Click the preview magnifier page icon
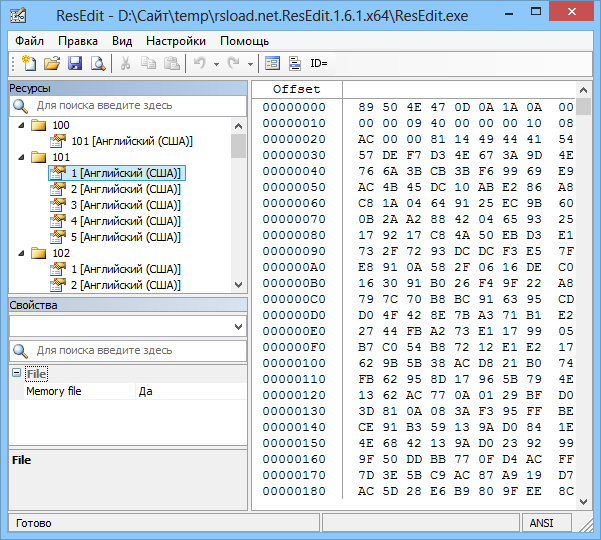This screenshot has height=540, width=601. (98, 63)
